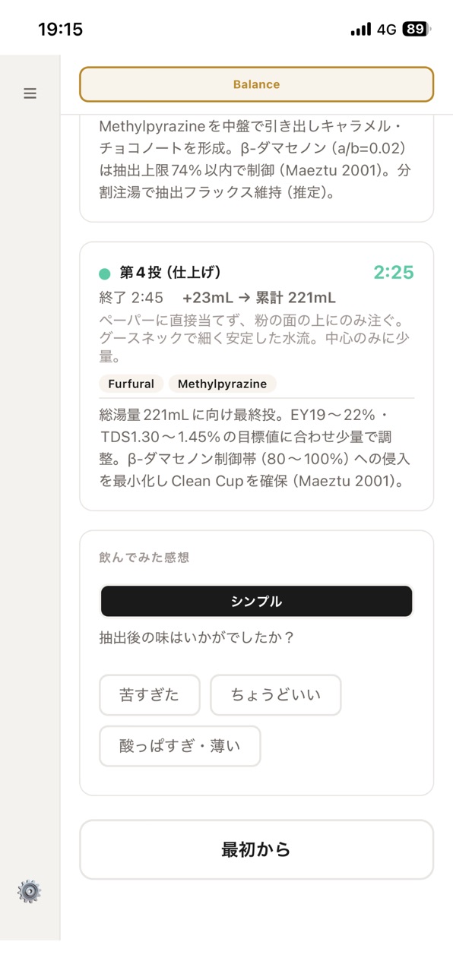Image resolution: width=453 pixels, height=980 pixels.
Task: Tap the 飲んでみた感想 section label
Action: click(x=144, y=558)
